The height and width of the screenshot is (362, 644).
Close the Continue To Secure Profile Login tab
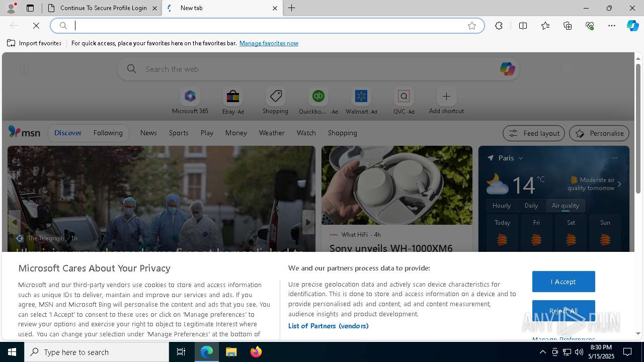point(154,8)
